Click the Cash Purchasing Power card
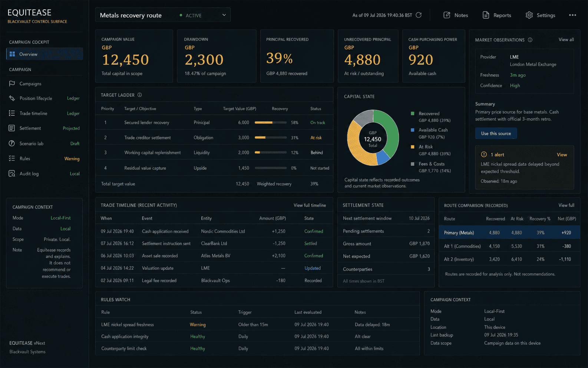588x368 pixels. [x=434, y=56]
